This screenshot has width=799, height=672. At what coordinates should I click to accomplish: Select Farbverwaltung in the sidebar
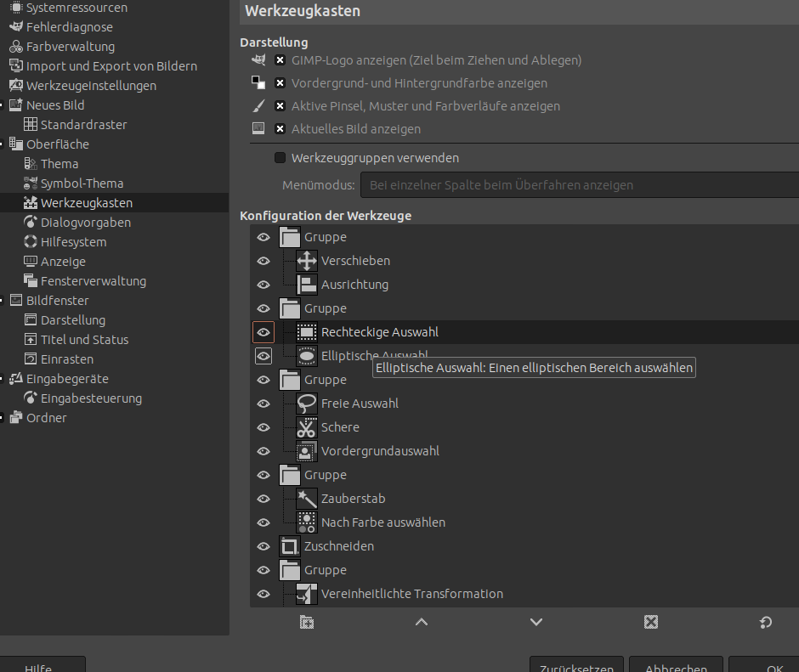point(70,47)
